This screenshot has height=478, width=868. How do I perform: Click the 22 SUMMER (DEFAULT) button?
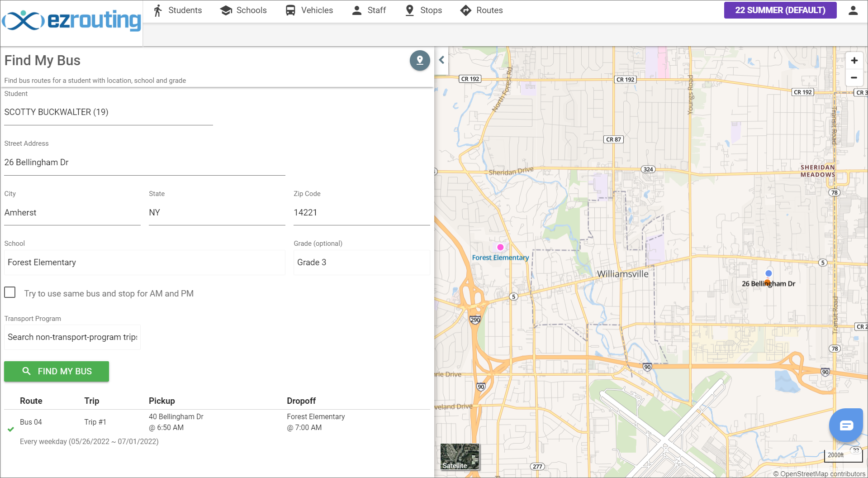point(780,10)
